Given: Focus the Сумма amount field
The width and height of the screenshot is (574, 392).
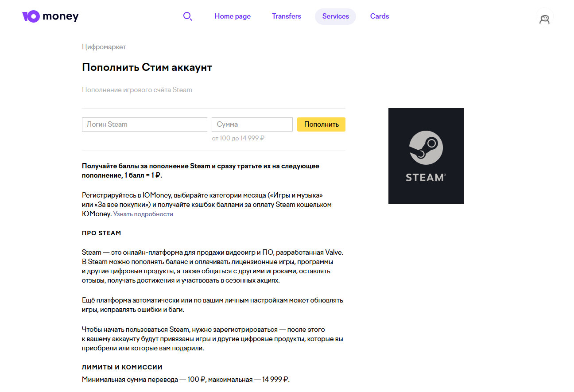Looking at the screenshot, I should click(x=252, y=124).
